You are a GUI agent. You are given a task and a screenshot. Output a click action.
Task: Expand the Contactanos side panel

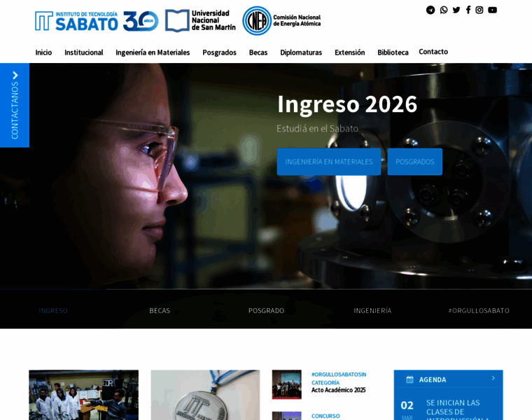[x=15, y=105]
